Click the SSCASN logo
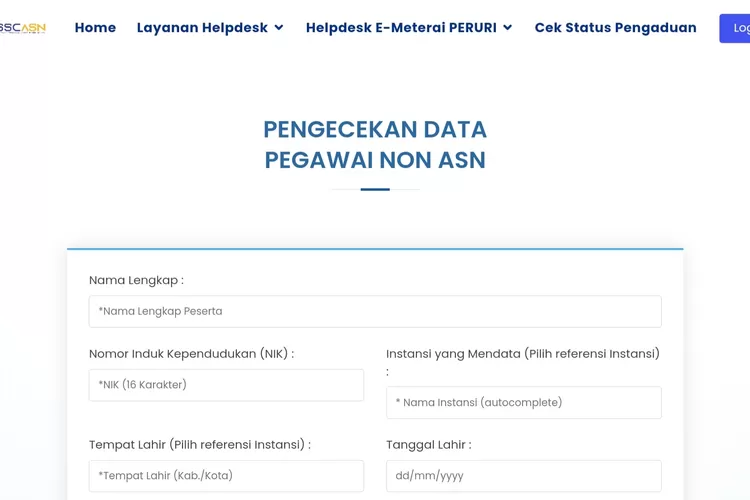 [x=22, y=28]
